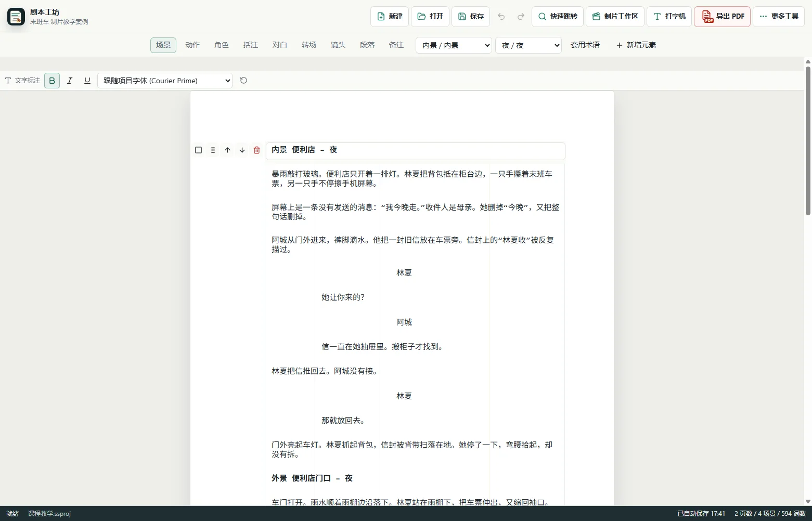Screen dimensions: 812x521
Task: Switch to 段落 element type
Action: 367,45
